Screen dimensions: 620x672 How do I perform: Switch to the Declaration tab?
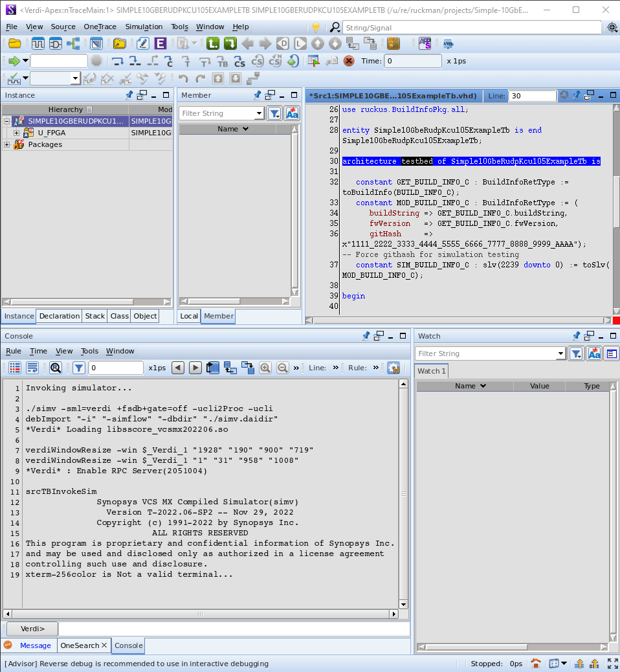(60, 316)
